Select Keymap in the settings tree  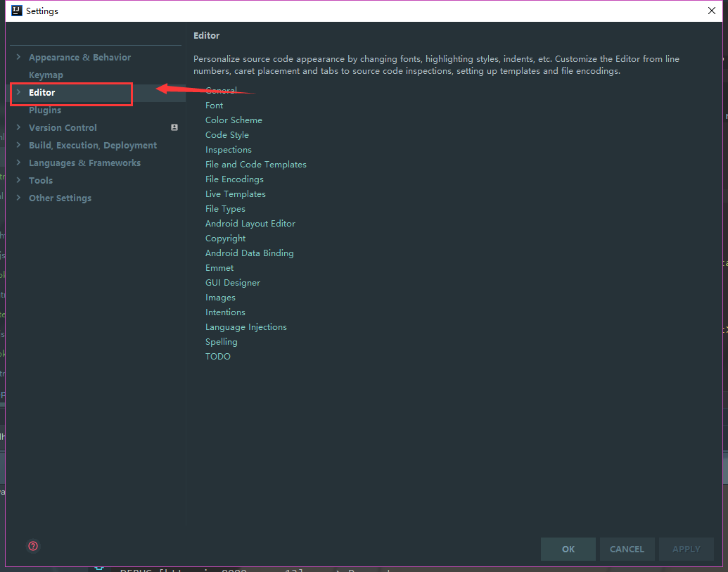pyautogui.click(x=46, y=75)
